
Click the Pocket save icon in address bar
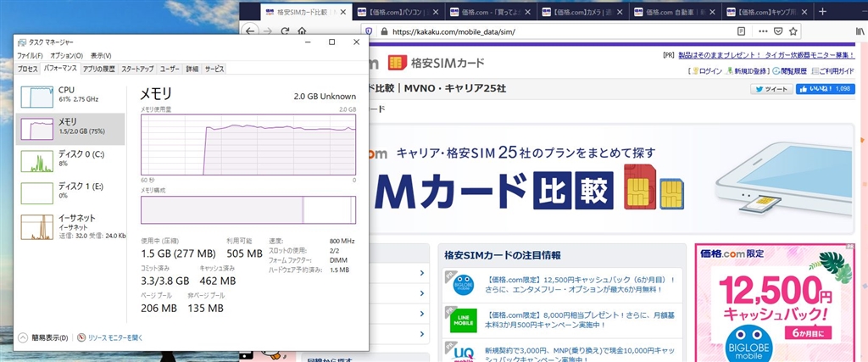[776, 31]
